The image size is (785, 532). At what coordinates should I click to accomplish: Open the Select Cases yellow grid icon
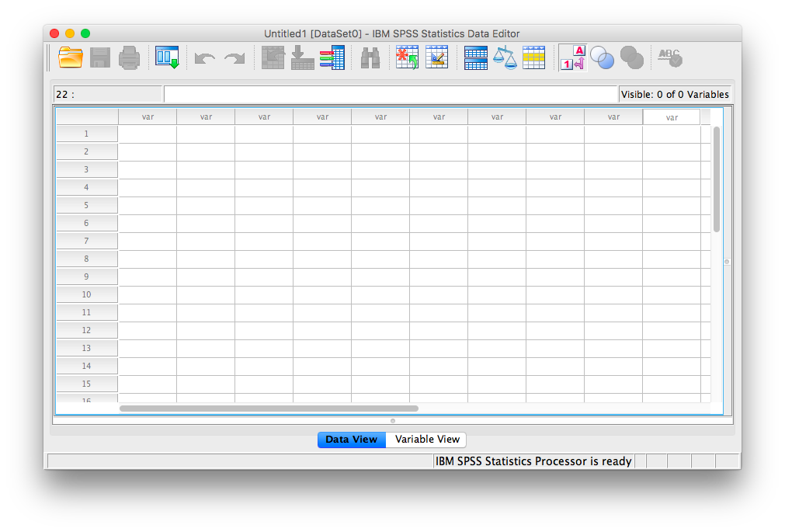point(533,57)
